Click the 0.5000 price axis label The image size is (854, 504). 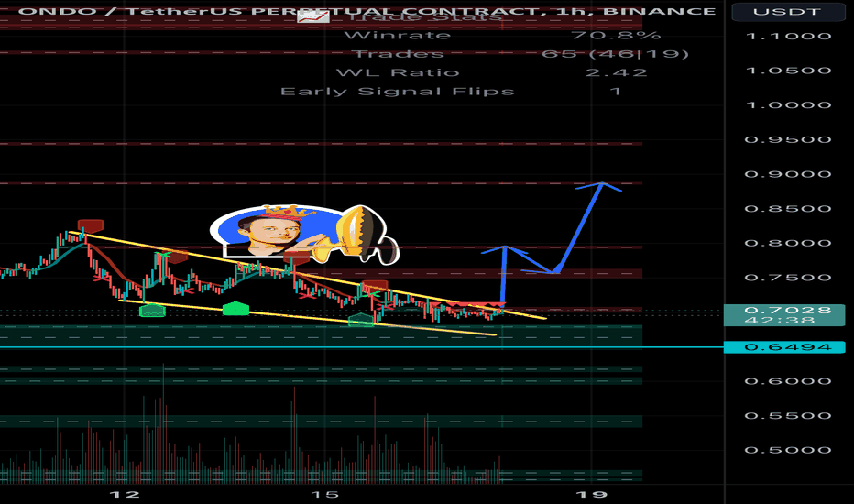point(788,450)
